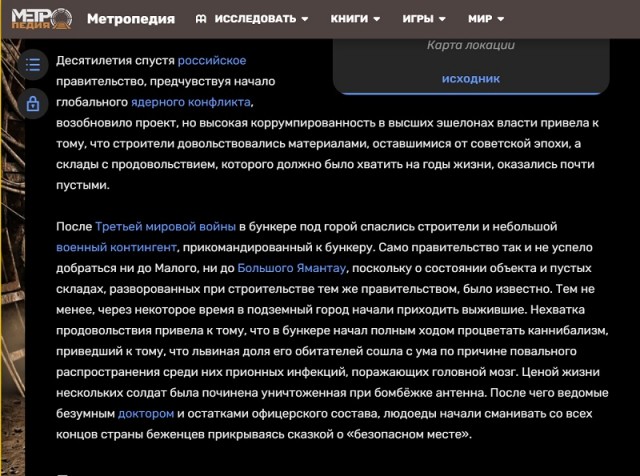Click the padlock page protection icon

(x=33, y=104)
